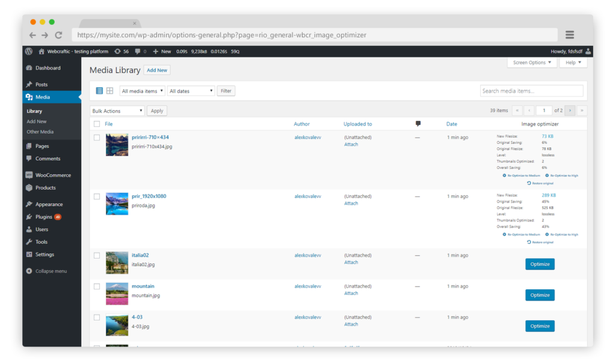Open the New menu in admin bar

point(162,52)
